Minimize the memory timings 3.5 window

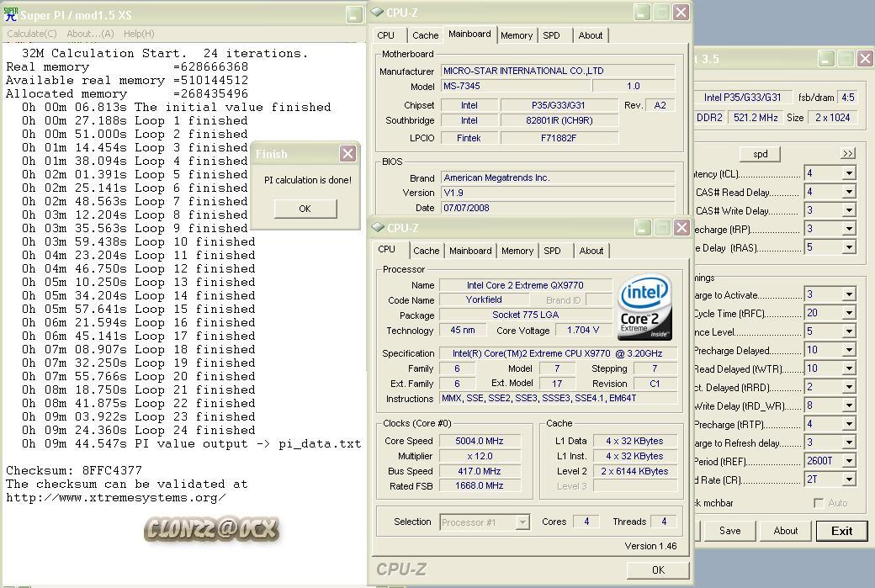pos(826,59)
